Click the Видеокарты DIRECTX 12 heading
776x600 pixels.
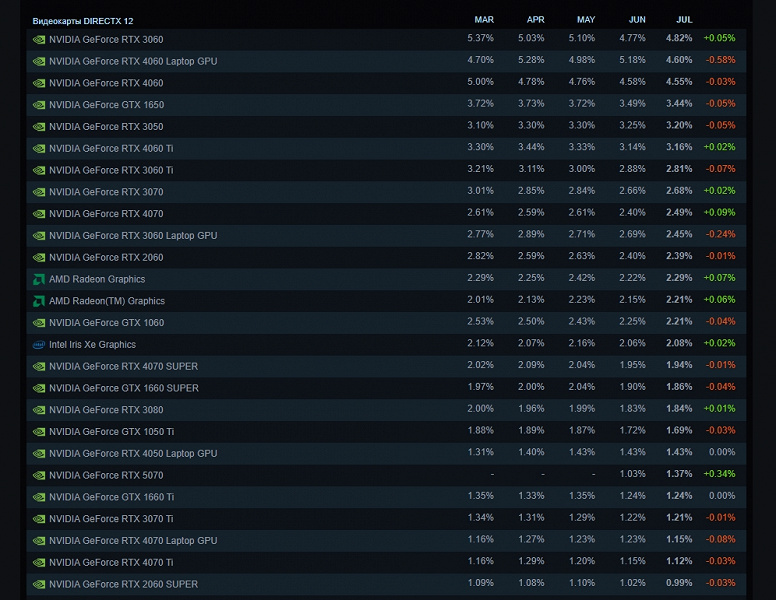click(x=83, y=20)
